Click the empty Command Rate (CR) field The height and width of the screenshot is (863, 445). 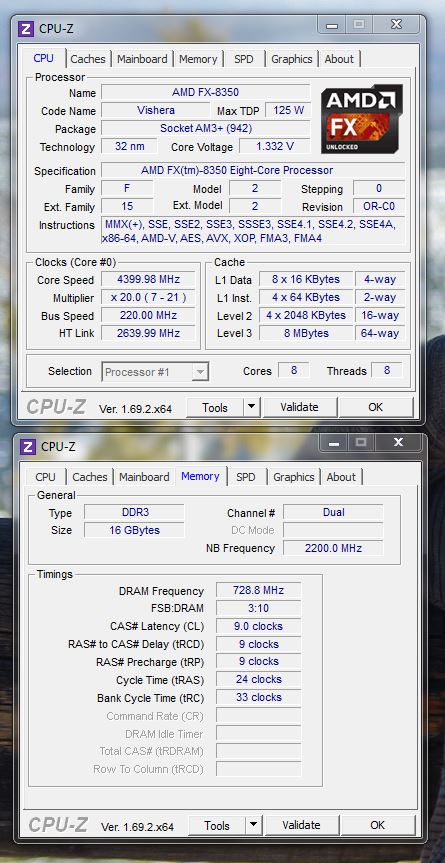pos(259,715)
